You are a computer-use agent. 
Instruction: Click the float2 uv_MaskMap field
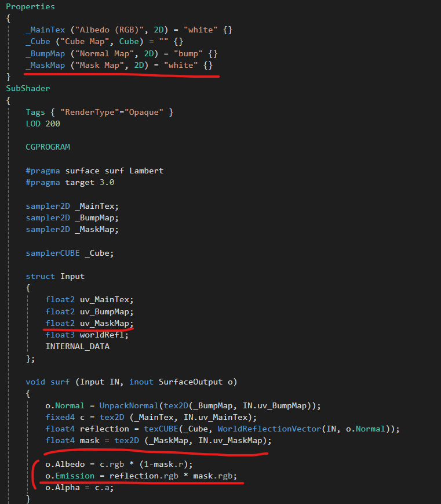point(90,323)
